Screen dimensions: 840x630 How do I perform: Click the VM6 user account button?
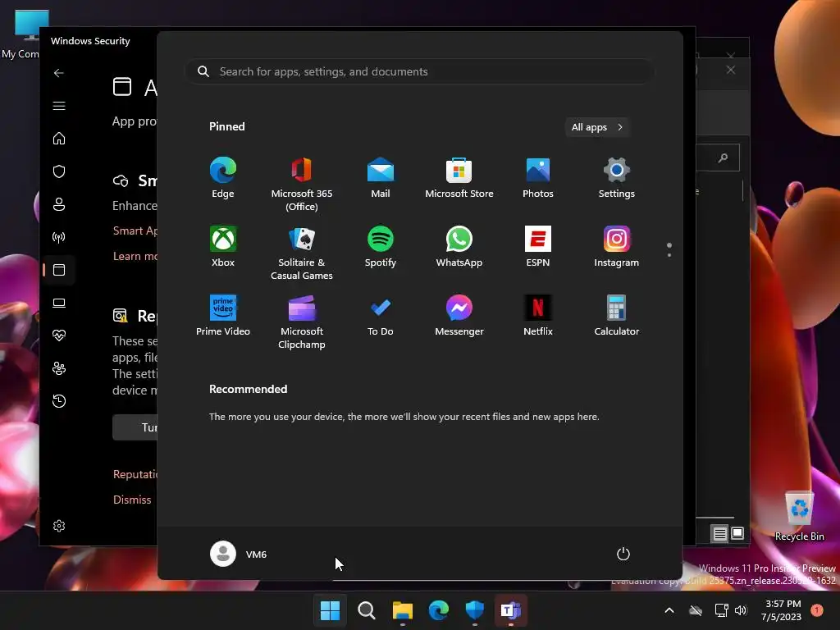tap(239, 554)
